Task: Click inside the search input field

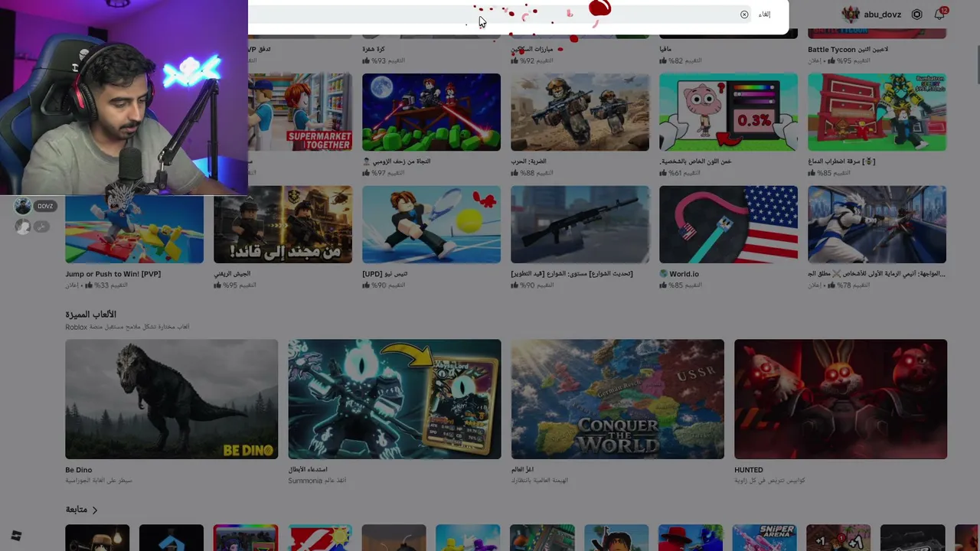Action: pos(498,15)
